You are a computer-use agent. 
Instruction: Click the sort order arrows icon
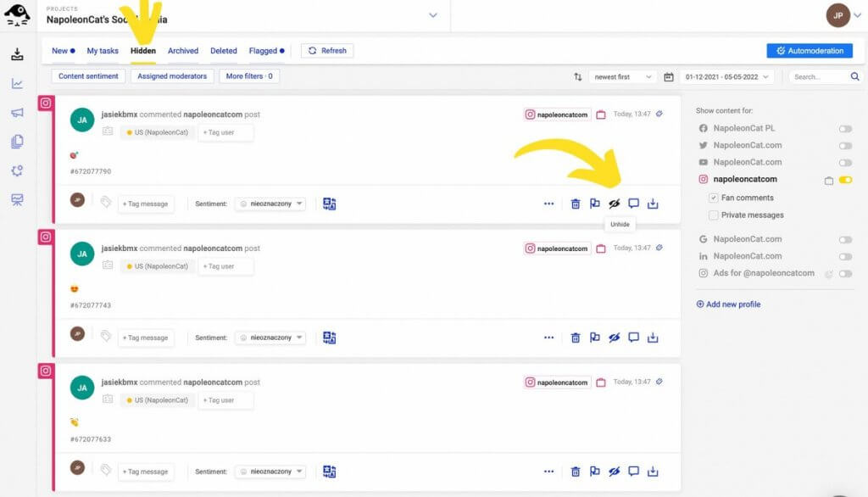click(x=577, y=77)
